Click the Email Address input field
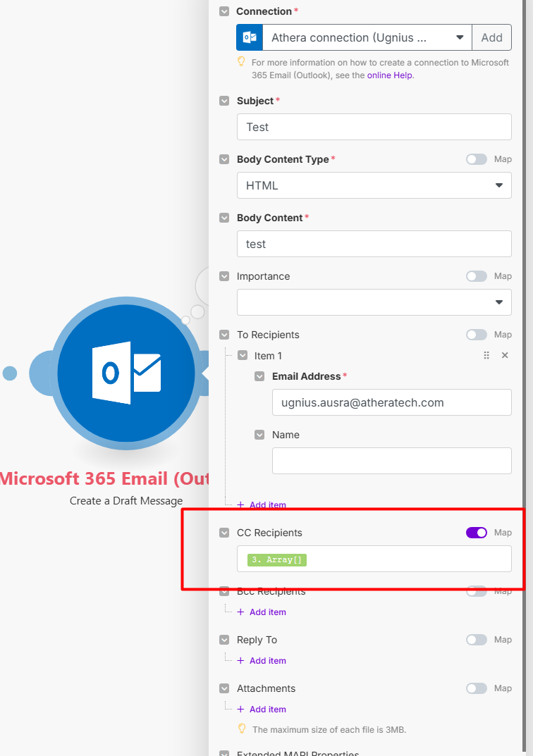This screenshot has height=756, width=533. (392, 402)
